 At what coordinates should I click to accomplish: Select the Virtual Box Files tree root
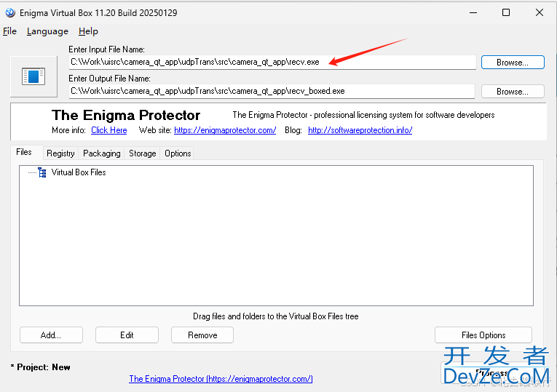79,172
